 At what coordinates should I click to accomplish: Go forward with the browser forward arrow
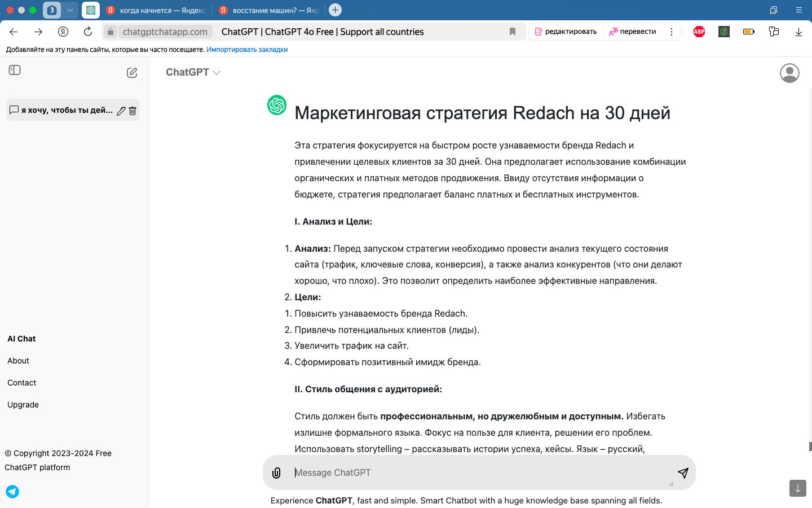tap(38, 32)
